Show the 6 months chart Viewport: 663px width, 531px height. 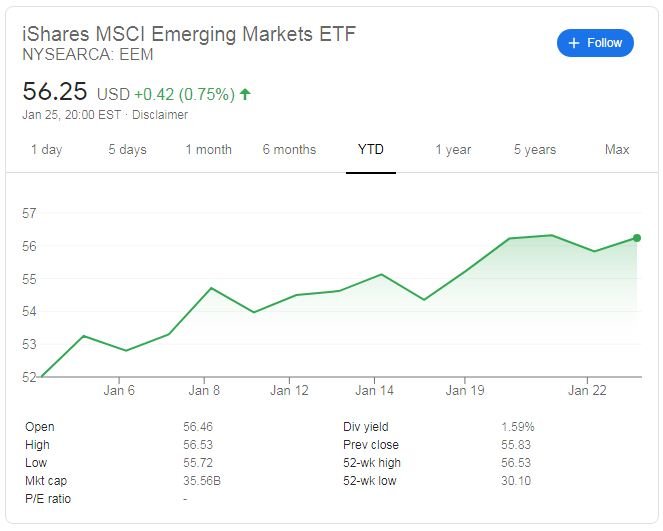coord(289,150)
